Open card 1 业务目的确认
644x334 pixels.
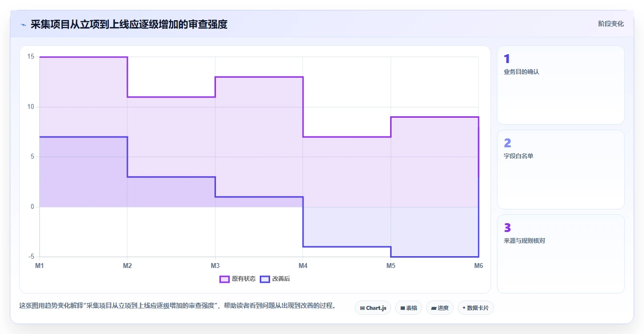pyautogui.click(x=561, y=85)
